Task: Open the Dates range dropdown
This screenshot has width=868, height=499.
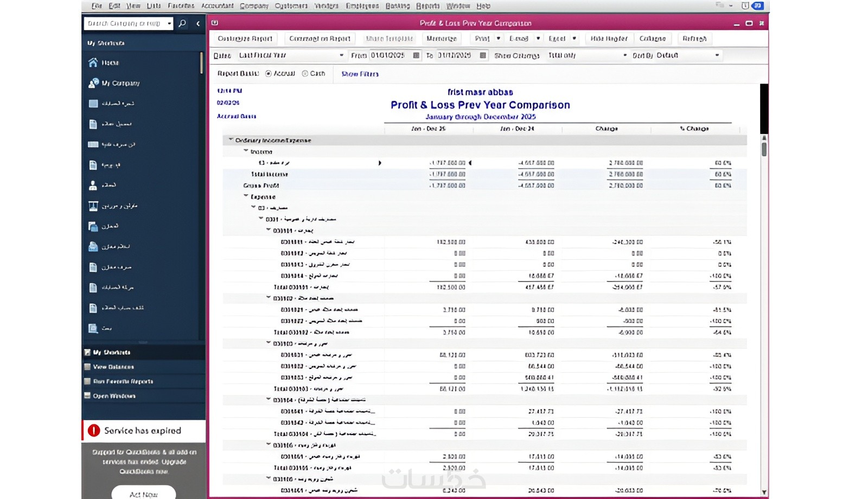Action: [341, 55]
